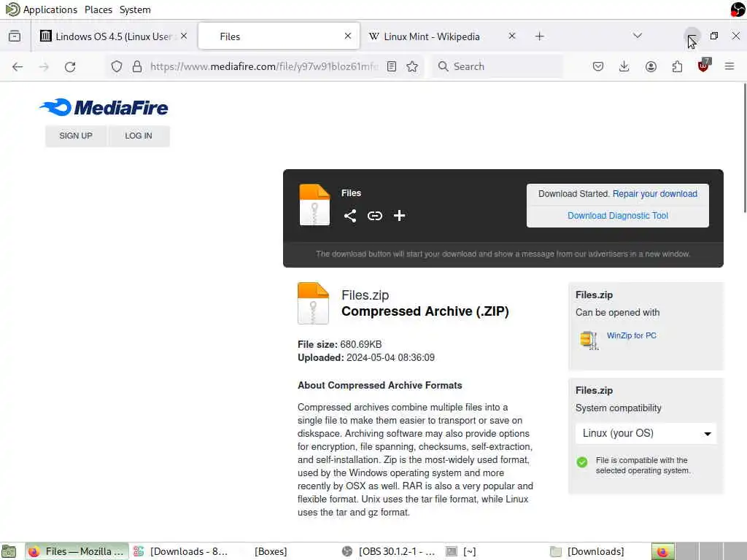Open Download Diagnostic Tool link

point(617,216)
